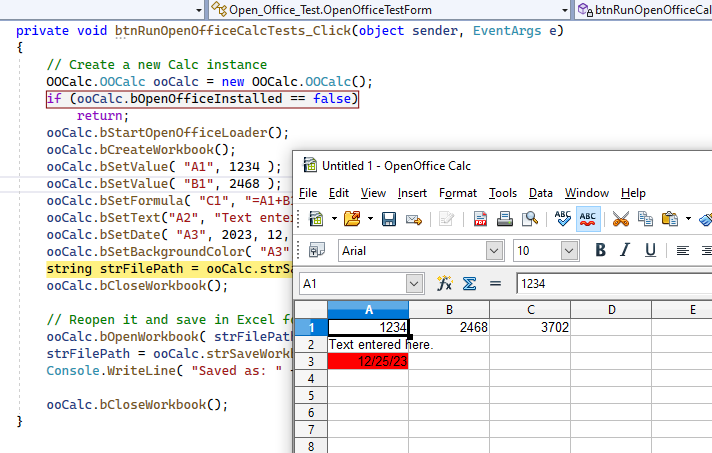Screen dimensions: 712x453
Task: Click inside the Arial font name field
Action: pyautogui.click(x=412, y=251)
